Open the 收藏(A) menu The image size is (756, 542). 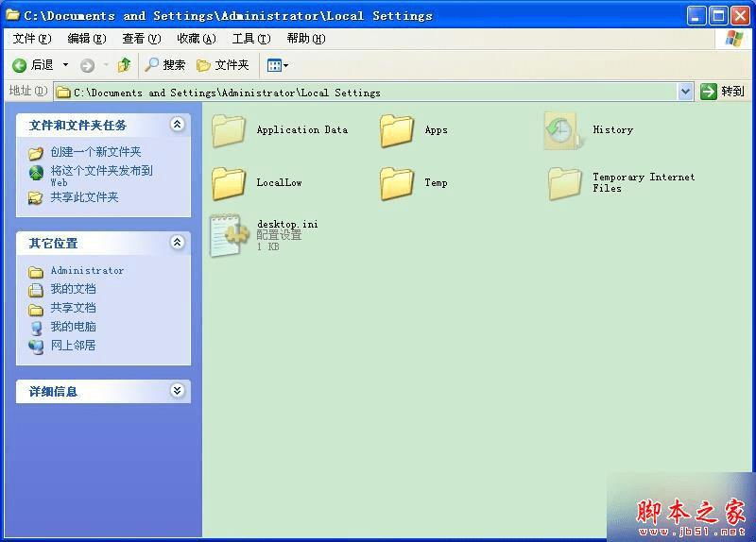[197, 39]
